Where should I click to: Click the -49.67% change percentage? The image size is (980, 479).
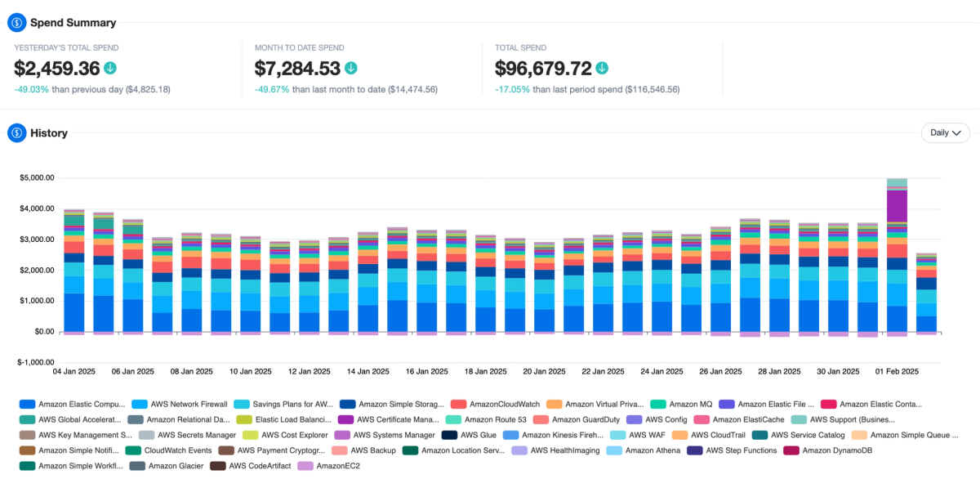pyautogui.click(x=272, y=89)
